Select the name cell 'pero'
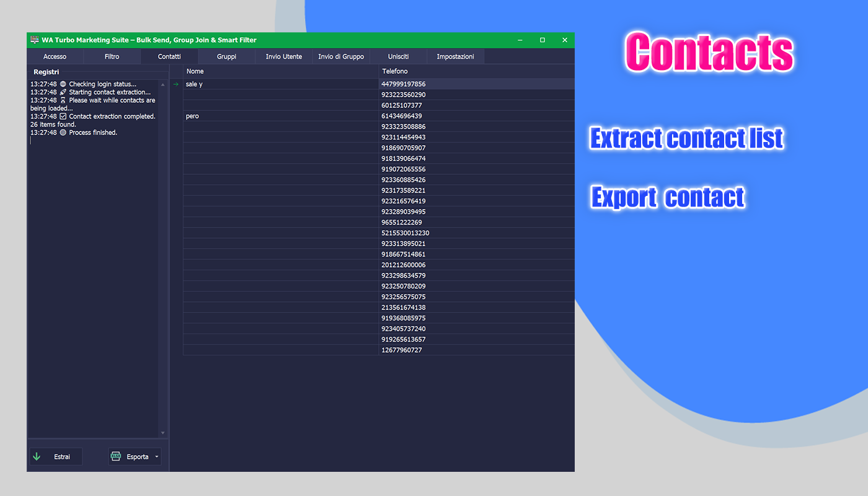Viewport: 868px width, 496px height. tap(281, 116)
